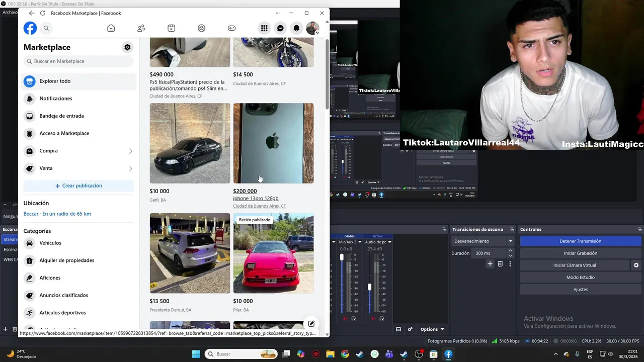
Task: Open the Audio de pc channel dropdown
Action: point(389,242)
